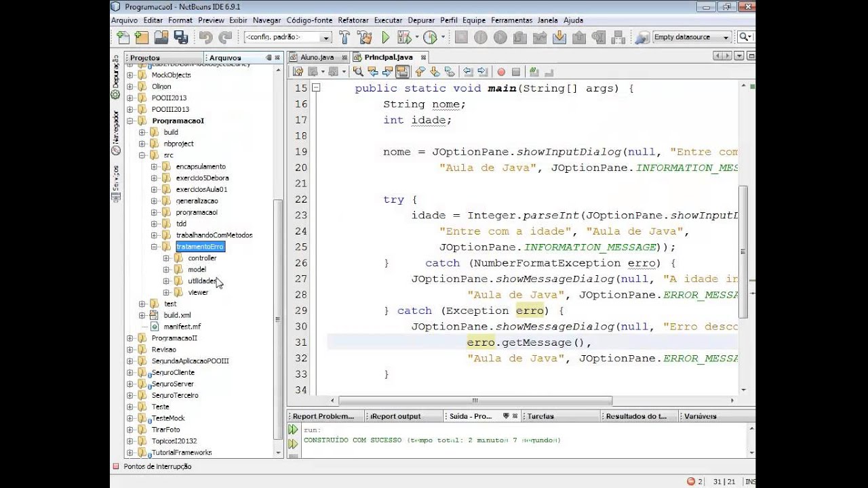Open the Código-fonte menu
868x488 pixels.
309,20
